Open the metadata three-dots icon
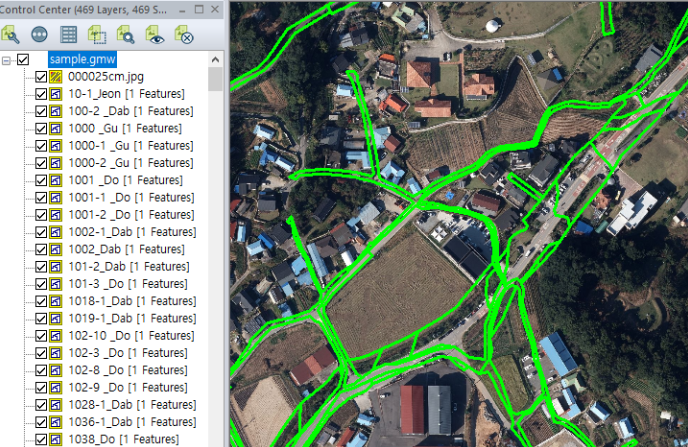Viewport: 688px width, 447px height. pos(39,35)
